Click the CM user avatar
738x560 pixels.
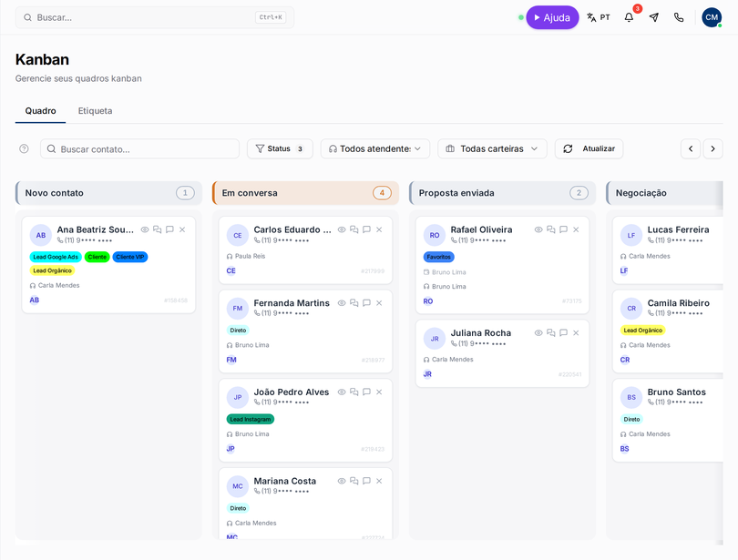click(712, 17)
